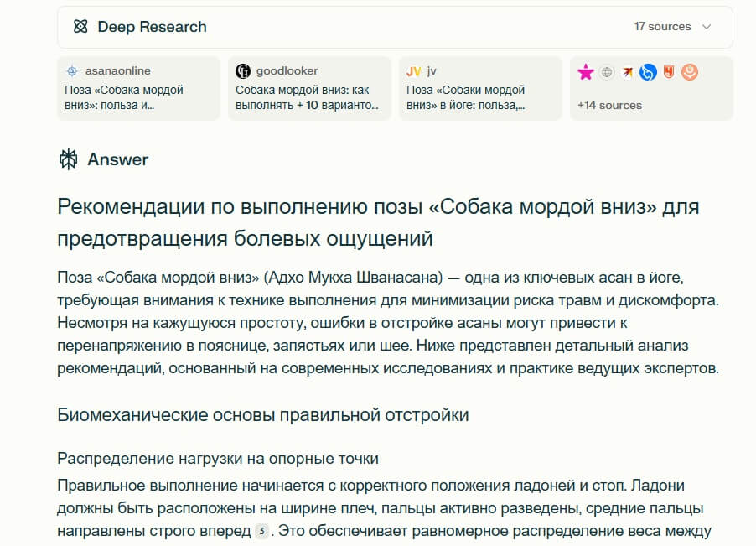Click the Perplexity Answer logo icon
The image size is (756, 546).
pyautogui.click(x=68, y=159)
